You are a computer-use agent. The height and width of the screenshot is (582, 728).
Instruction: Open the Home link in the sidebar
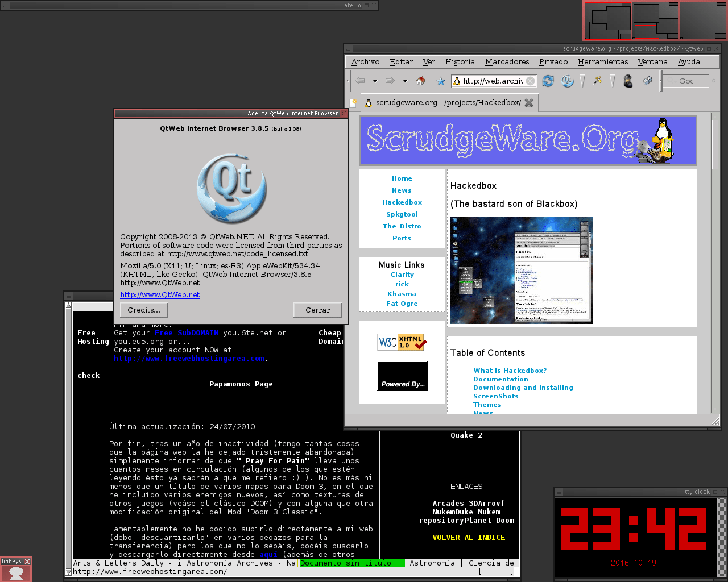coord(402,178)
